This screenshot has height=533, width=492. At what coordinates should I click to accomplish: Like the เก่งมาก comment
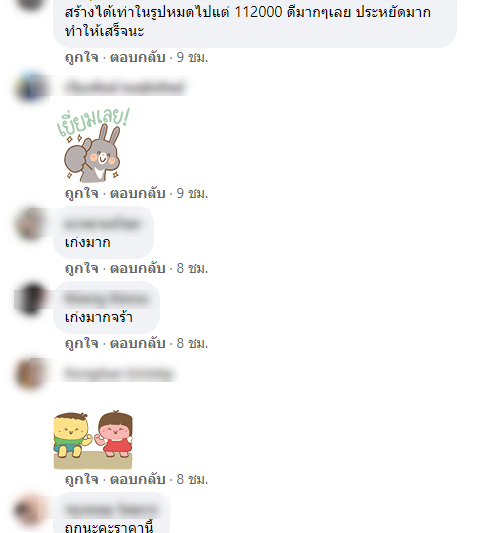click(81, 269)
